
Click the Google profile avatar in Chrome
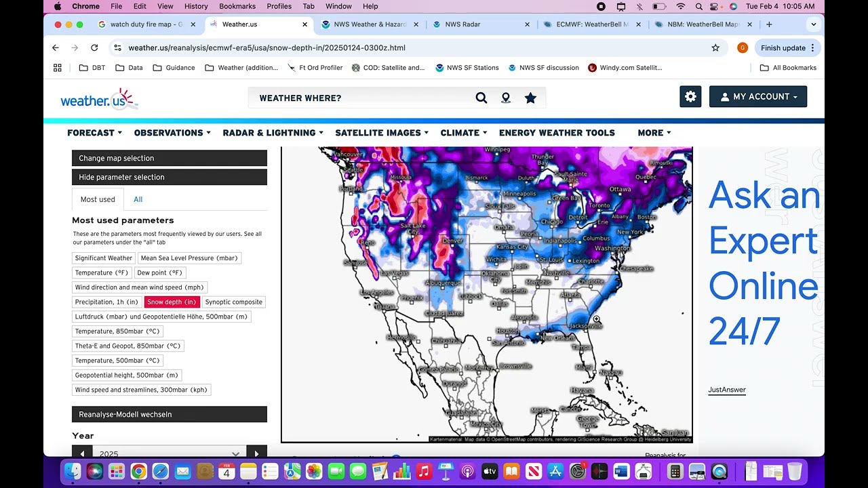(x=743, y=48)
